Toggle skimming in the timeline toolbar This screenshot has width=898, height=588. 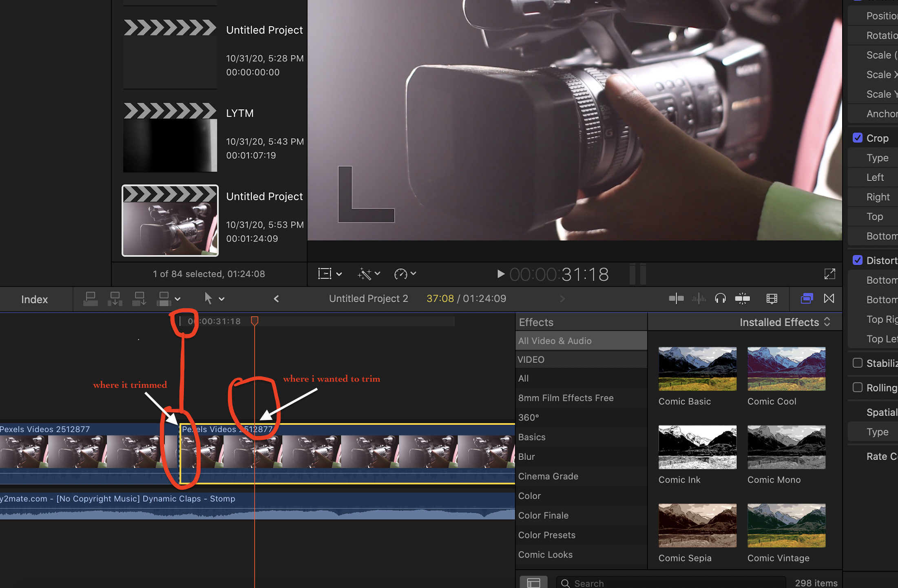click(x=676, y=299)
